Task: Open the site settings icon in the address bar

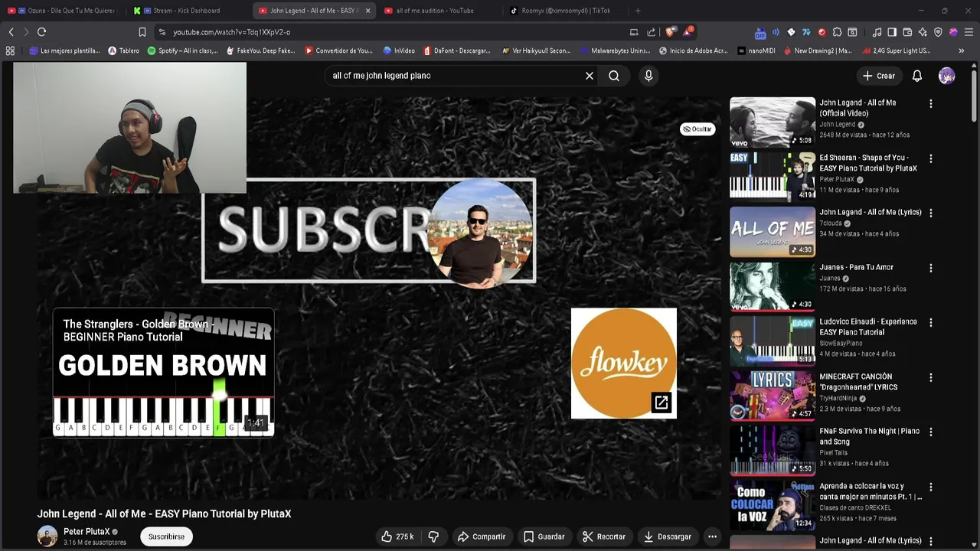Action: 161,32
